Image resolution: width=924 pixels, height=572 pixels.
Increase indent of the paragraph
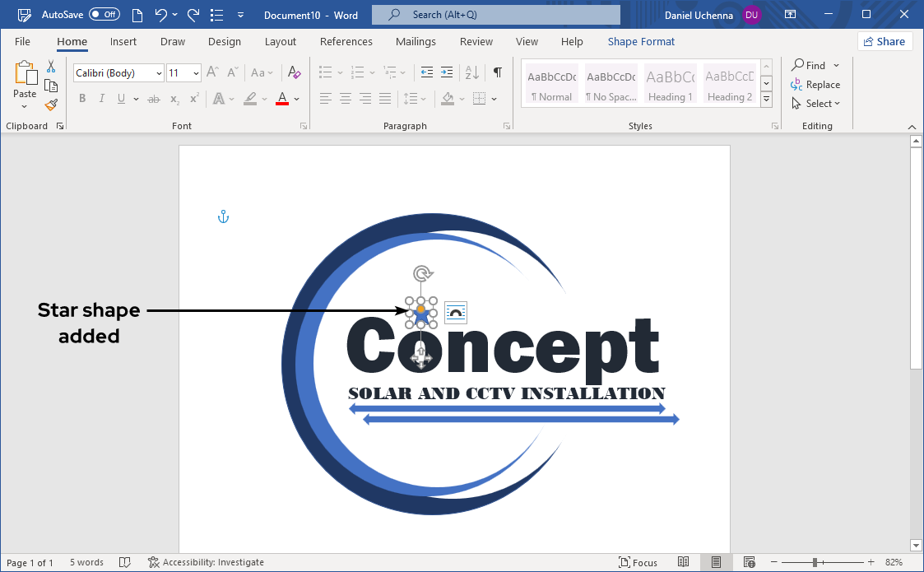pos(447,72)
